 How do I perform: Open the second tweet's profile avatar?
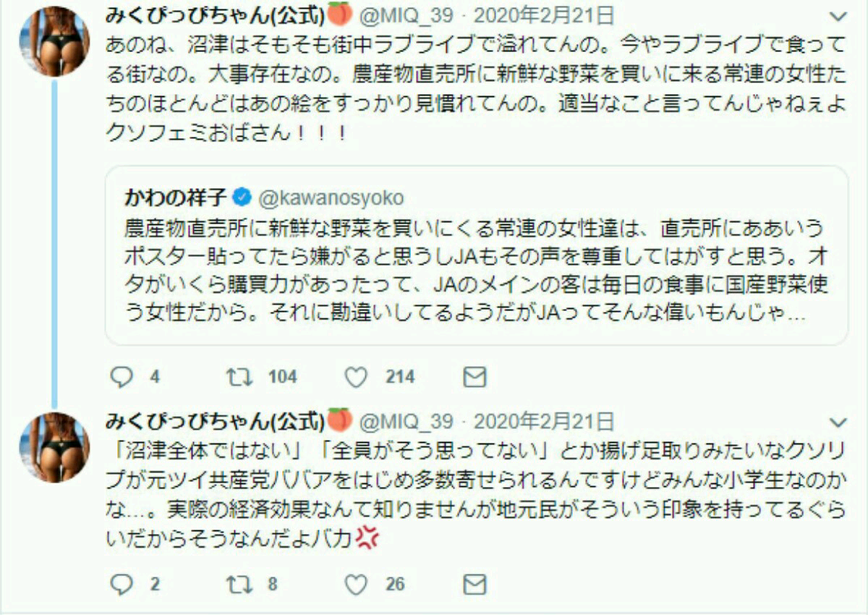click(54, 448)
